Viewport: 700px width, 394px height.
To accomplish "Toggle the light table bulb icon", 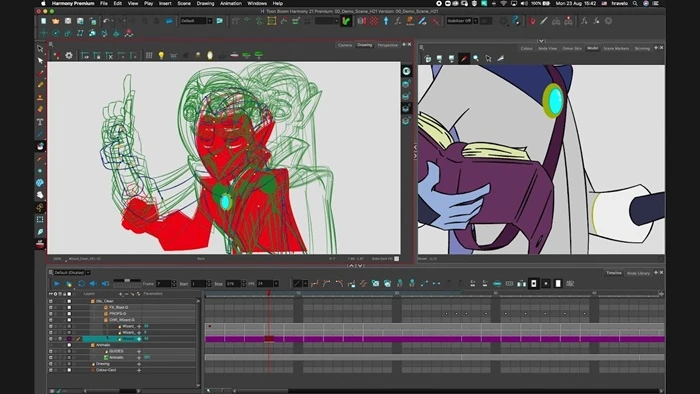I will (x=161, y=55).
